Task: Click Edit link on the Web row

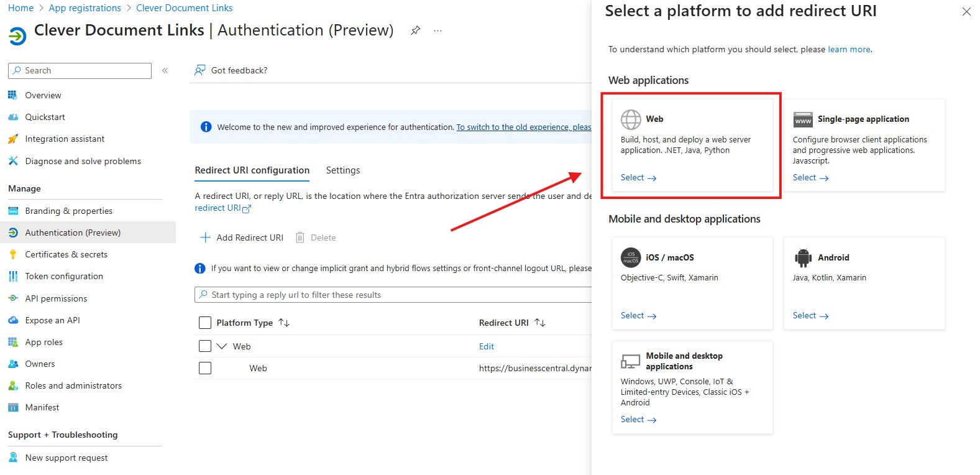Action: pos(487,346)
